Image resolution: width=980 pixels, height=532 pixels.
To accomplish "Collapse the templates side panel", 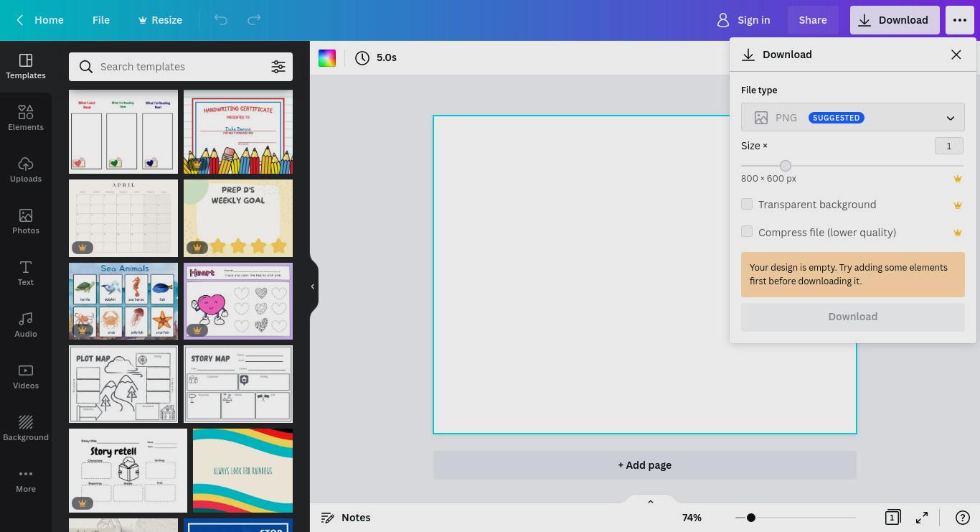I will [x=313, y=286].
